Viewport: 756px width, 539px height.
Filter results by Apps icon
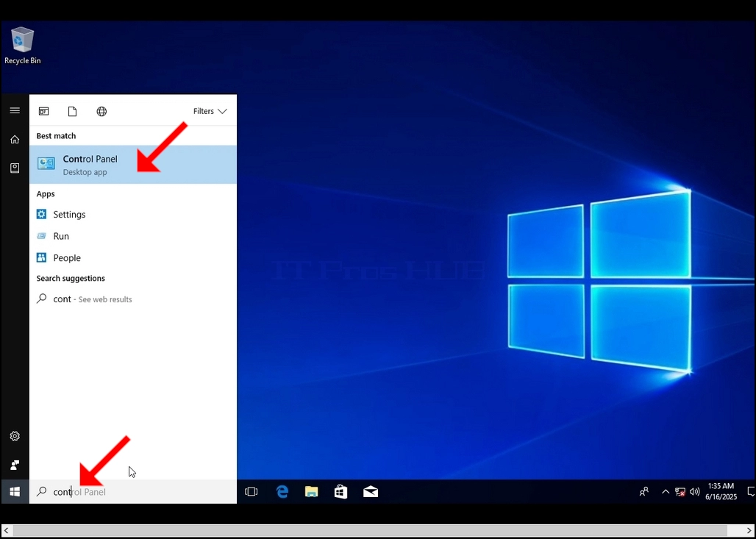44,111
